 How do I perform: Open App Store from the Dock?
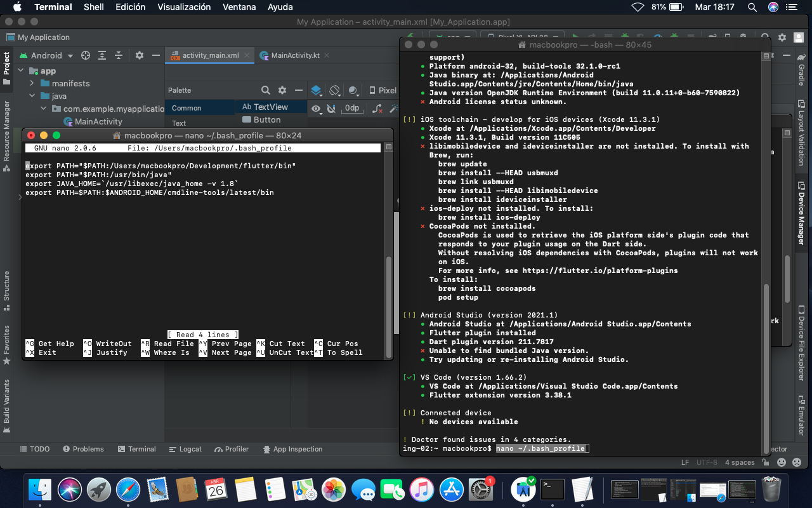[x=452, y=490]
